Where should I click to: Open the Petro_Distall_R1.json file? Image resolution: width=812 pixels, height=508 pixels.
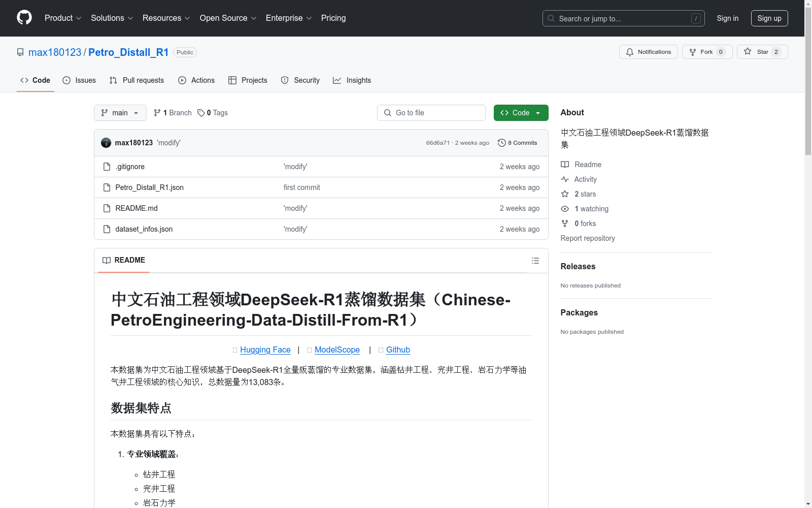coord(149,187)
